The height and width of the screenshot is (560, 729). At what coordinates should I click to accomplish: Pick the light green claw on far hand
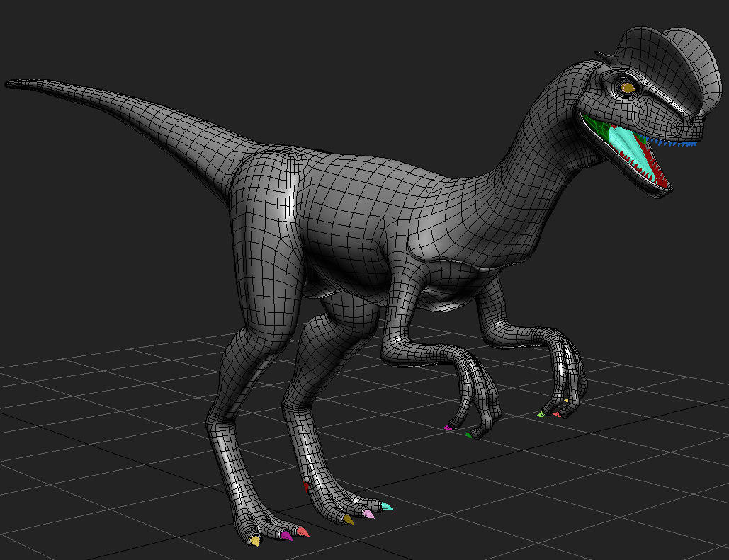pos(541,413)
